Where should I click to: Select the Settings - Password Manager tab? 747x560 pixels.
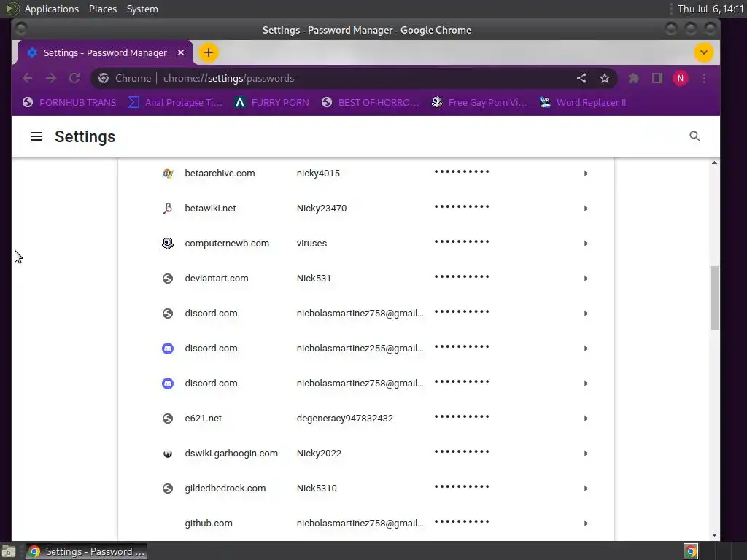pos(105,52)
